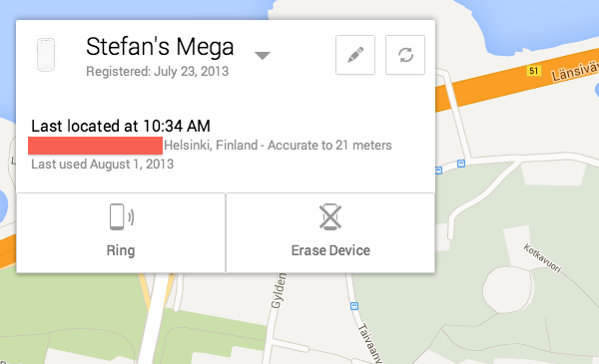The width and height of the screenshot is (599, 364).
Task: Click the red redacted address bar
Action: (x=95, y=146)
